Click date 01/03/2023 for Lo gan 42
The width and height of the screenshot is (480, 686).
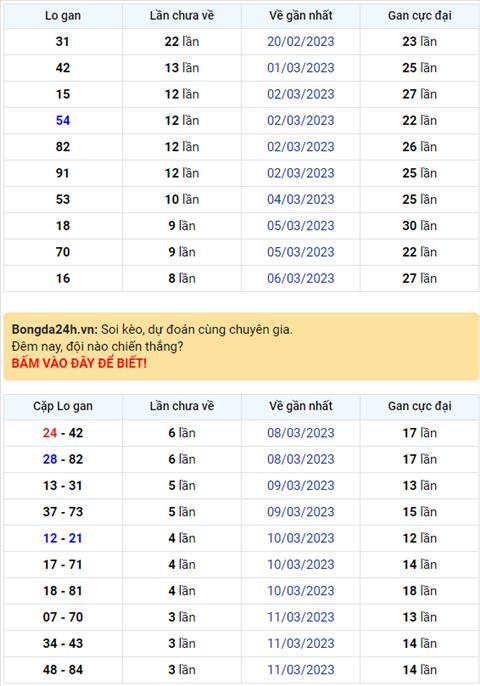[301, 68]
